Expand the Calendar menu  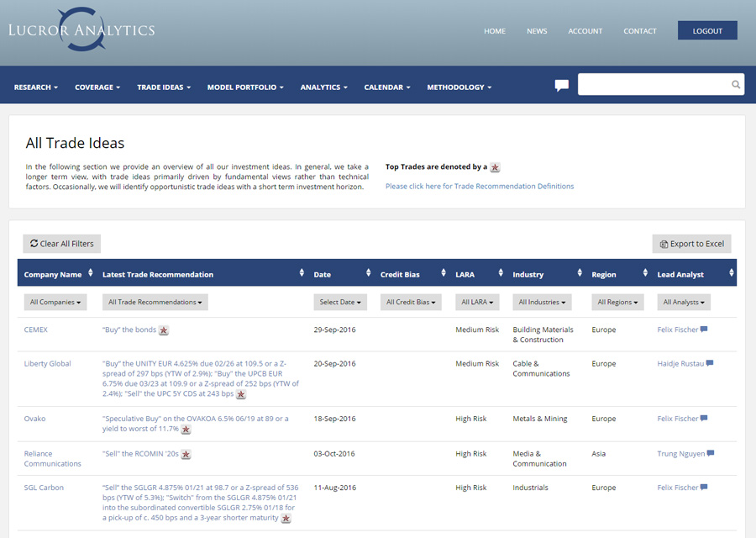[387, 87]
